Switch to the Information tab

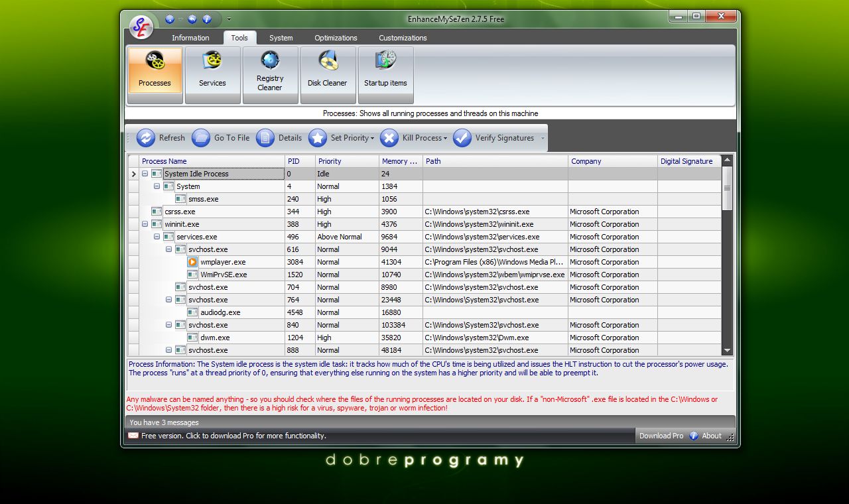(x=190, y=38)
